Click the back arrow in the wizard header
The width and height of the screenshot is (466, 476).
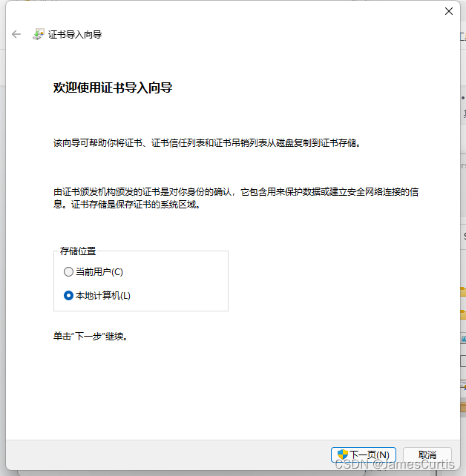16,34
